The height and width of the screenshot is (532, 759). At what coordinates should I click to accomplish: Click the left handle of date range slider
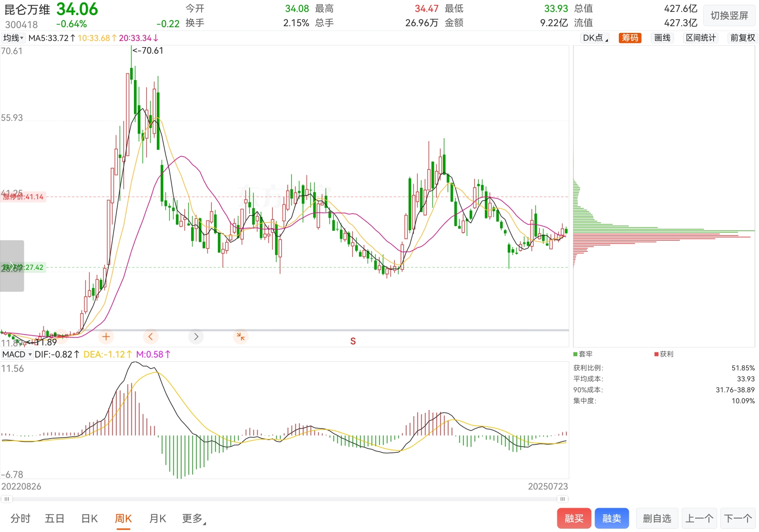[x=7, y=499]
